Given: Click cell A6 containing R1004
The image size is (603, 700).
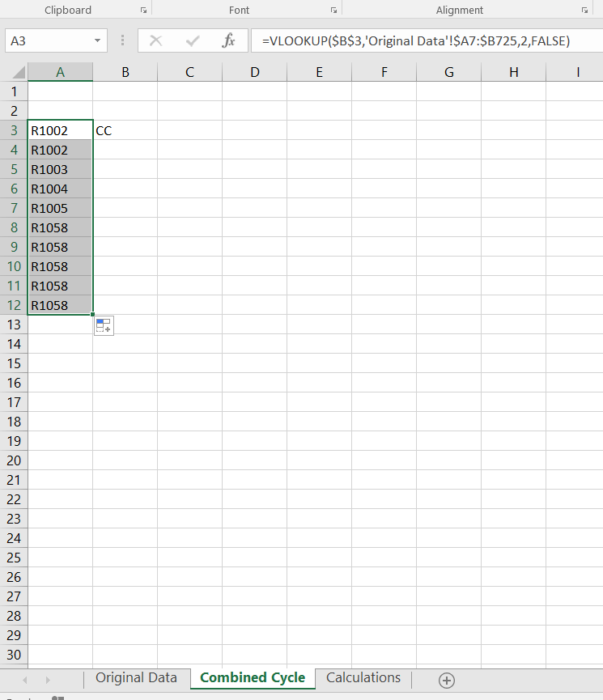Looking at the screenshot, I should point(60,189).
